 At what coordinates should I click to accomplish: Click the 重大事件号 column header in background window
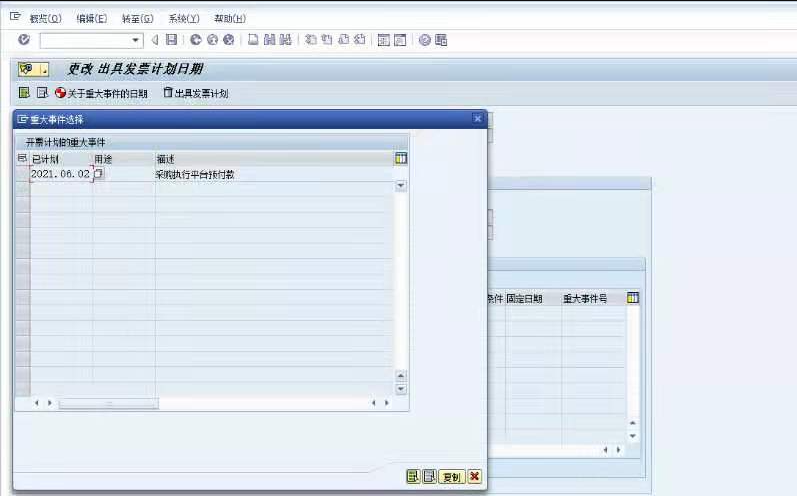coord(593,298)
